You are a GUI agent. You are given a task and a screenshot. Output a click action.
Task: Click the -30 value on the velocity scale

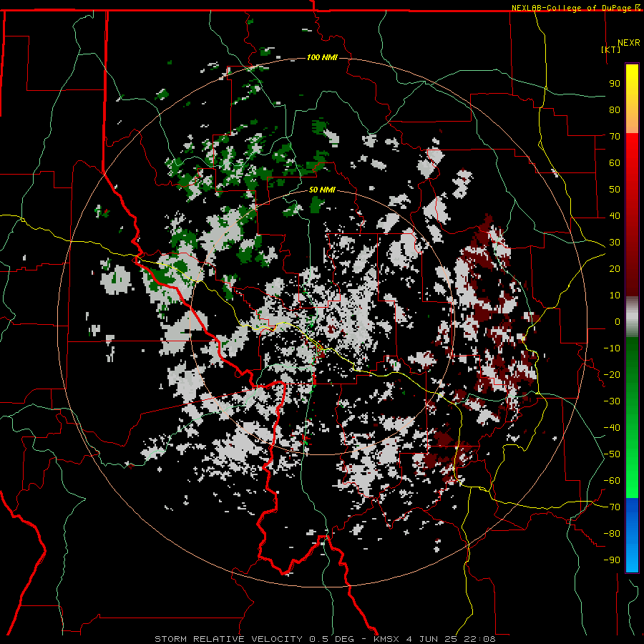[612, 401]
